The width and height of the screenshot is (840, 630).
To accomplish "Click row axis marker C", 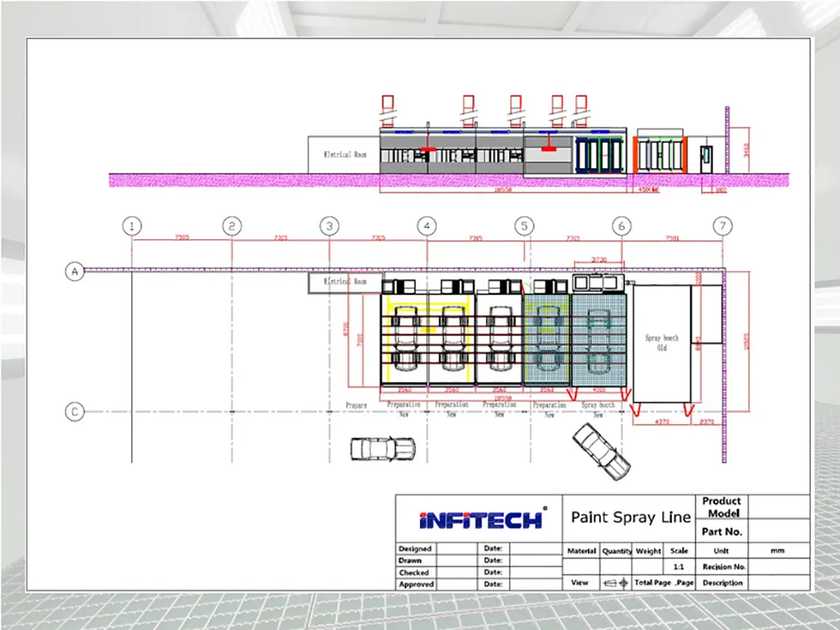I will 74,412.
